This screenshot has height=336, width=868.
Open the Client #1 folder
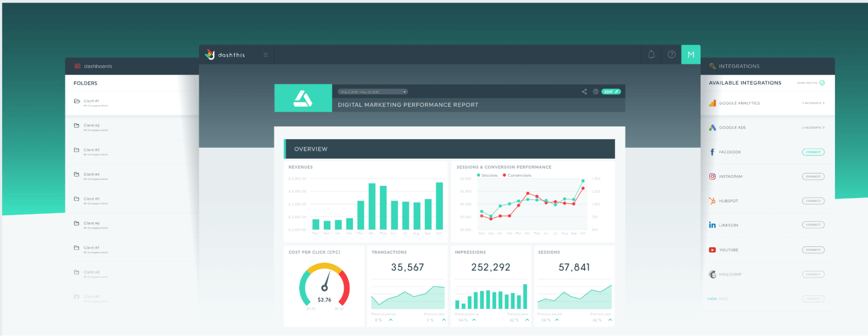[132, 103]
